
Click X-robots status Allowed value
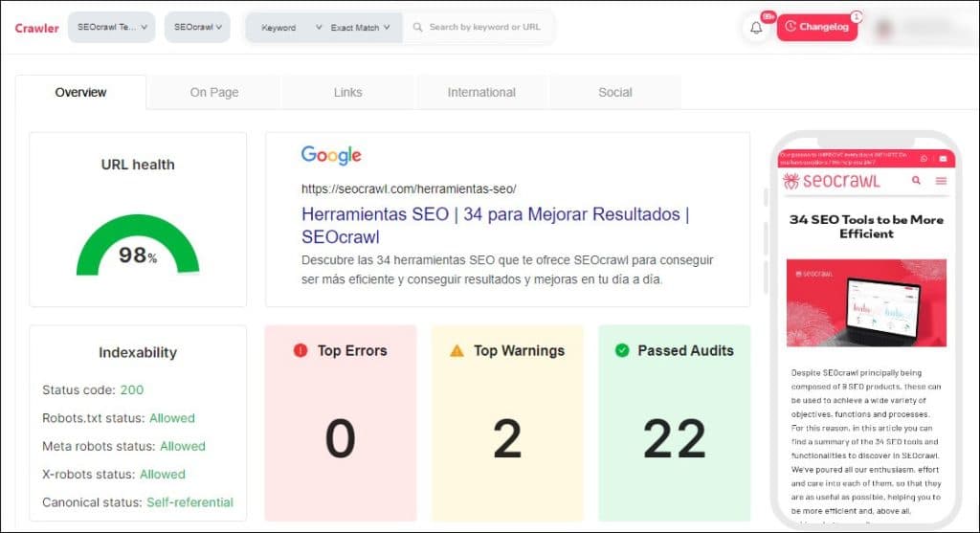tap(163, 475)
